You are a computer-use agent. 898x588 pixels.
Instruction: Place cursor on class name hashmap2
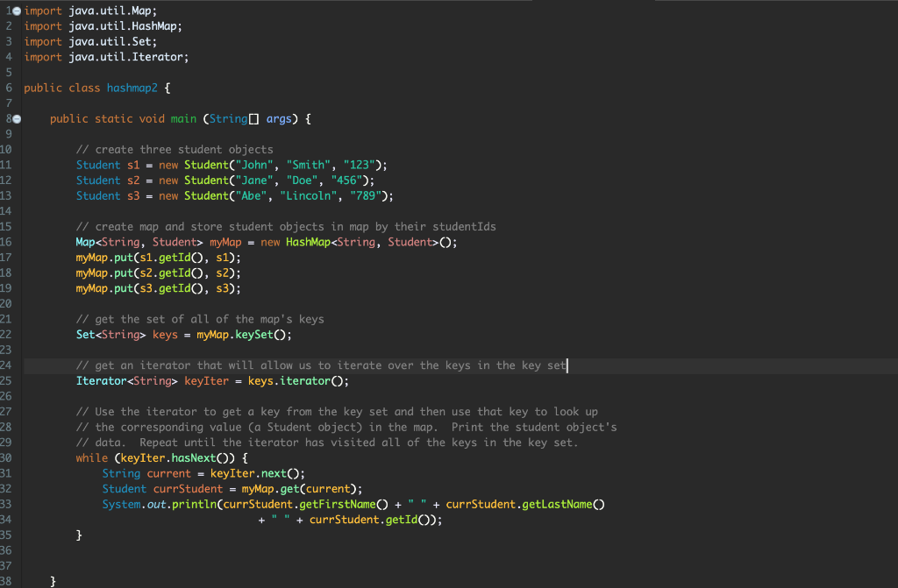(x=132, y=88)
